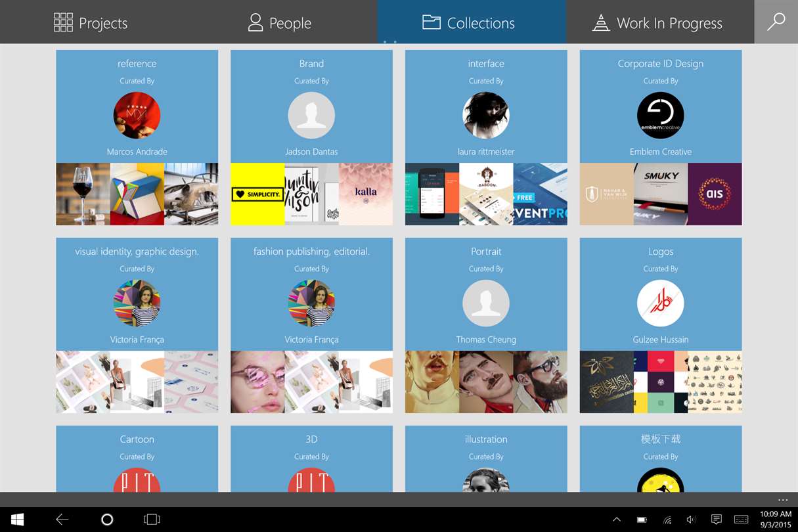The width and height of the screenshot is (798, 532).
Task: Open the Brand collection title
Action: point(311,64)
